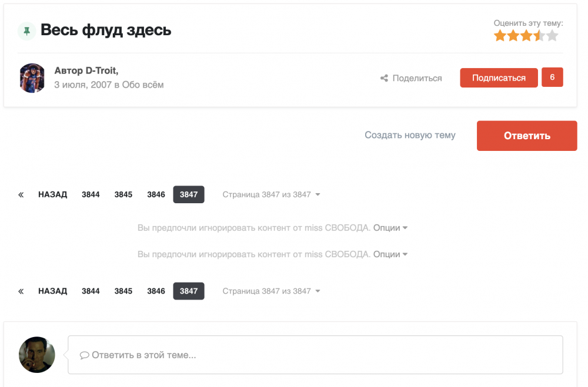The image size is (588, 387).
Task: Rate the topic with the third star
Action: point(526,36)
